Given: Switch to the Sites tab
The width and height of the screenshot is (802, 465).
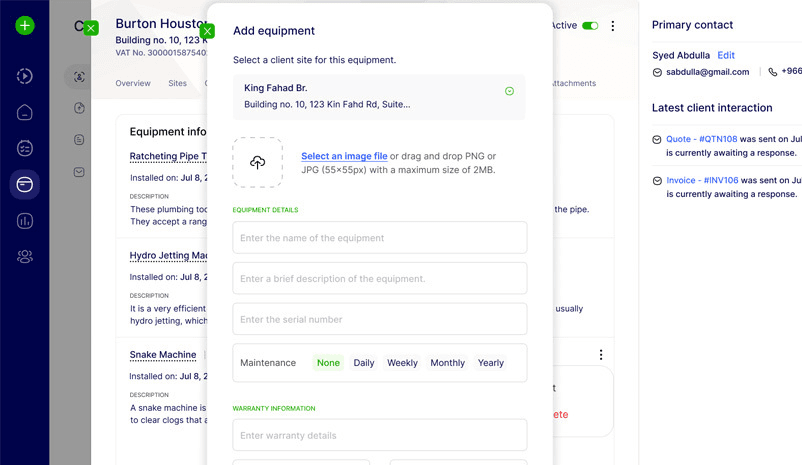Looking at the screenshot, I should (178, 84).
